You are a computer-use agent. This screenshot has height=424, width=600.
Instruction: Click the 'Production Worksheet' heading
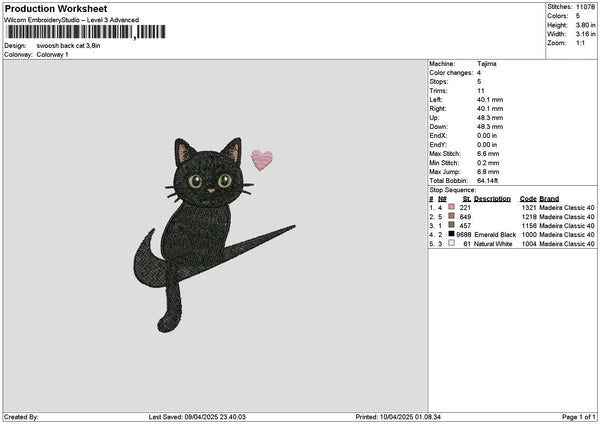56,9
